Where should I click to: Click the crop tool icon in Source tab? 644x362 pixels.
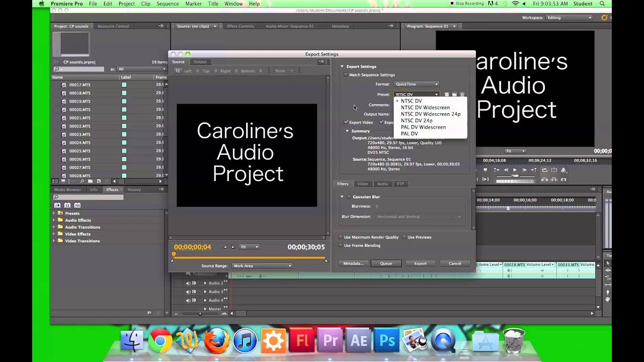(x=178, y=71)
